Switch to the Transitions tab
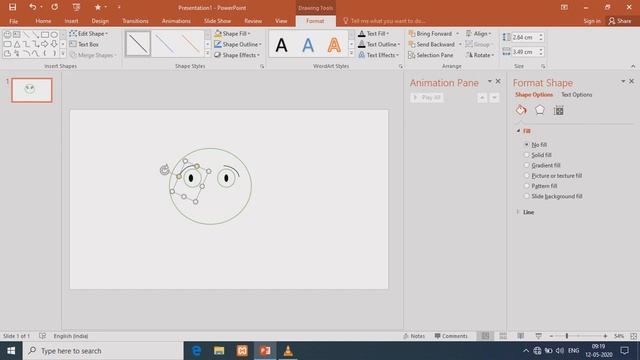Viewport: 640px width, 360px height. point(135,21)
